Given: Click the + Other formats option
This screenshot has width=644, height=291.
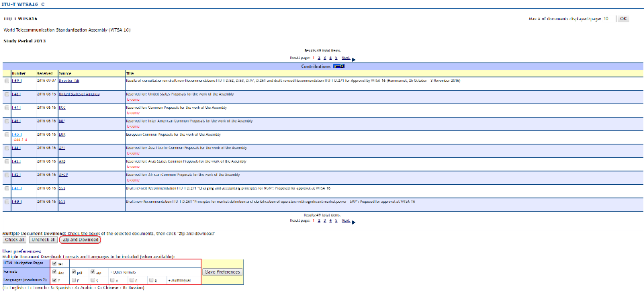Looking at the screenshot, I should (123, 272).
